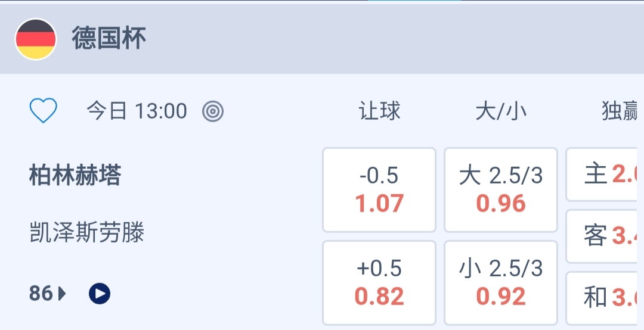This screenshot has height=330, width=644.
Task: Open the 柏林赫塔 team name
Action: pos(75,176)
